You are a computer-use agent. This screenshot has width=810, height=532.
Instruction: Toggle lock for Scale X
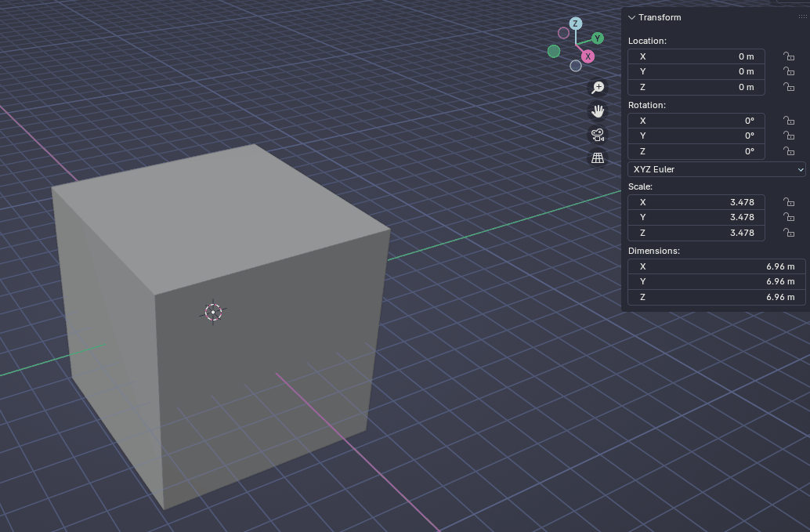tap(788, 202)
